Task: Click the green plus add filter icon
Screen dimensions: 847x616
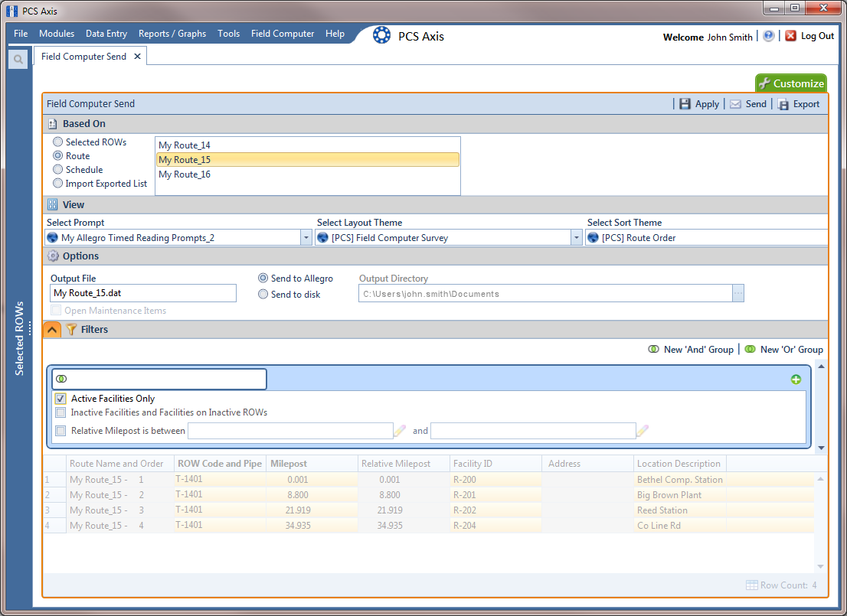Action: click(x=796, y=380)
